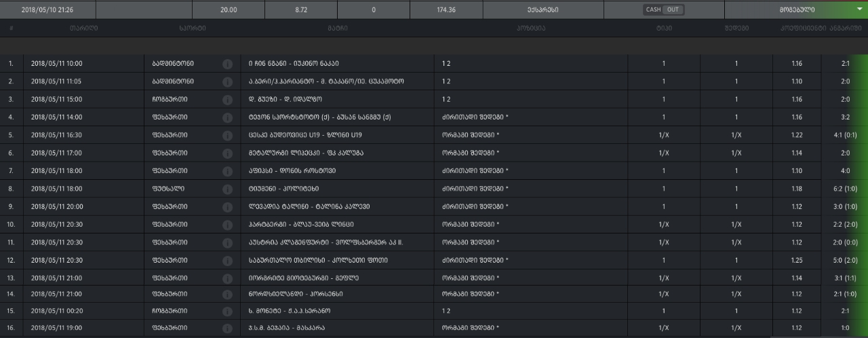Show info for row 3 tennis match
The height and width of the screenshot is (338, 868).
227,99
